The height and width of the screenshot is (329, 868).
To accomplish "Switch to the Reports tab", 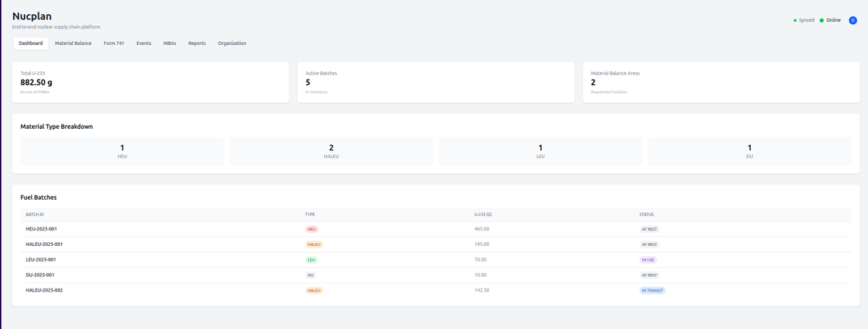I will pos(197,43).
